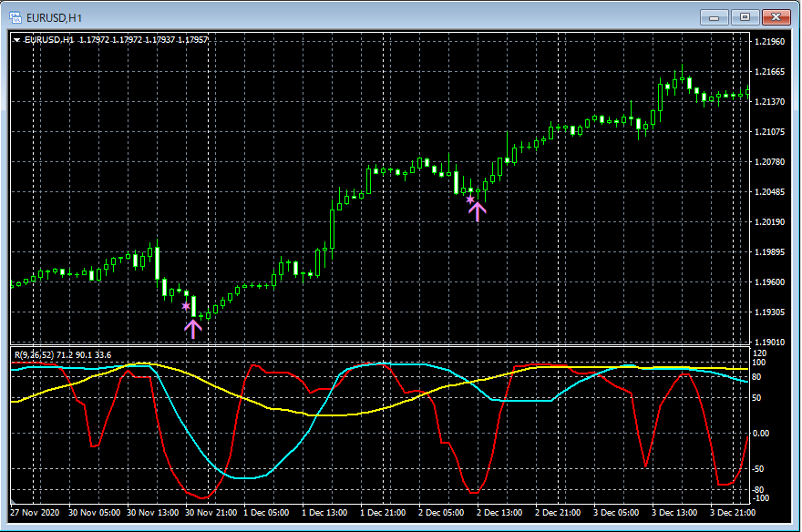The height and width of the screenshot is (532, 802).
Task: Select the pink star near 30 Nov 21:00
Action: [x=186, y=306]
